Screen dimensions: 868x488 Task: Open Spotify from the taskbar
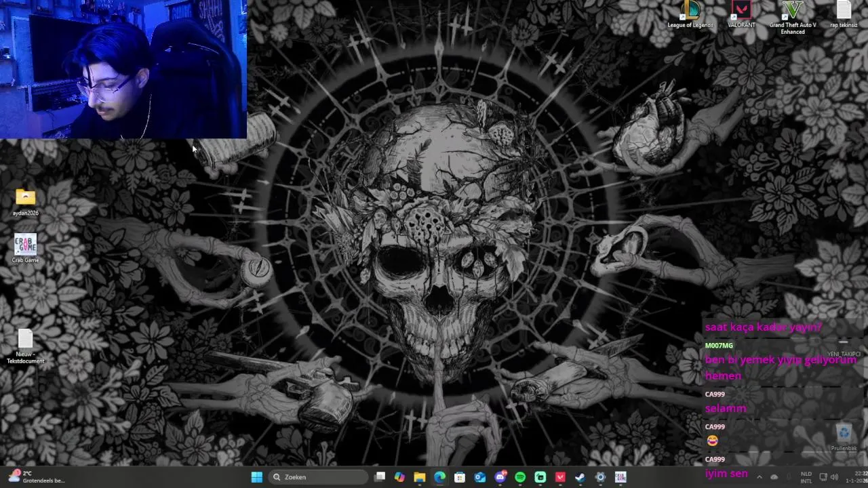tap(520, 477)
